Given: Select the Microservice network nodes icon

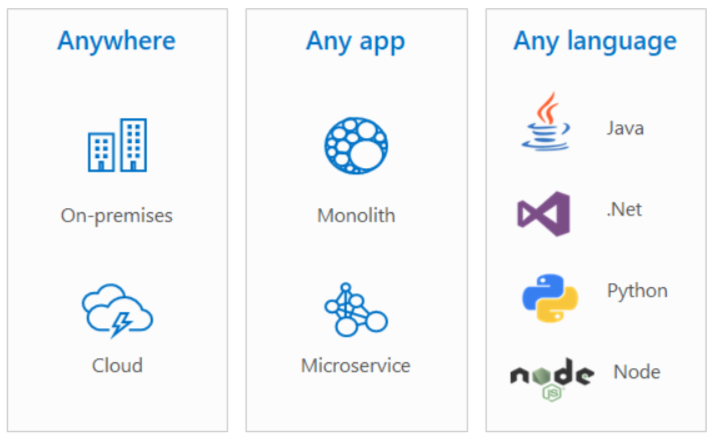Looking at the screenshot, I should point(356,310).
